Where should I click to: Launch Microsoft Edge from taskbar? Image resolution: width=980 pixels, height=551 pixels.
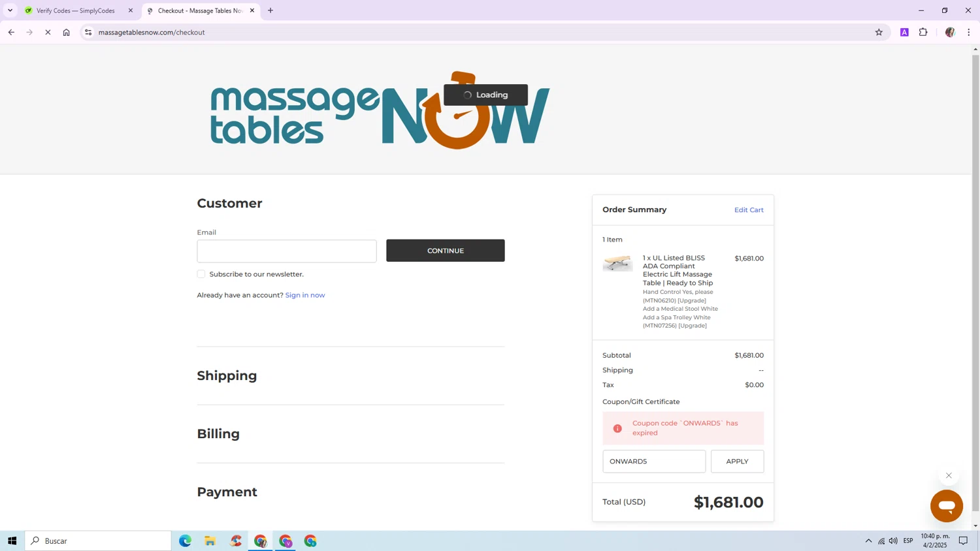click(186, 541)
